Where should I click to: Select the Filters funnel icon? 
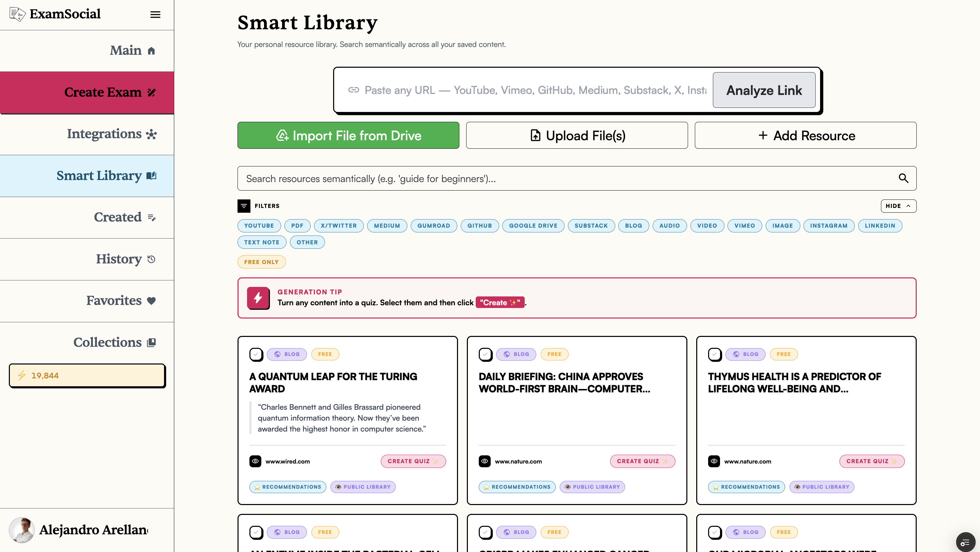(244, 206)
